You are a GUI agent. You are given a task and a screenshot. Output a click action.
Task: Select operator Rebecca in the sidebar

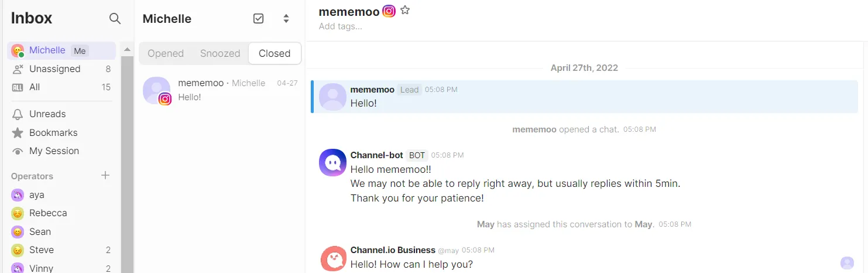(48, 213)
